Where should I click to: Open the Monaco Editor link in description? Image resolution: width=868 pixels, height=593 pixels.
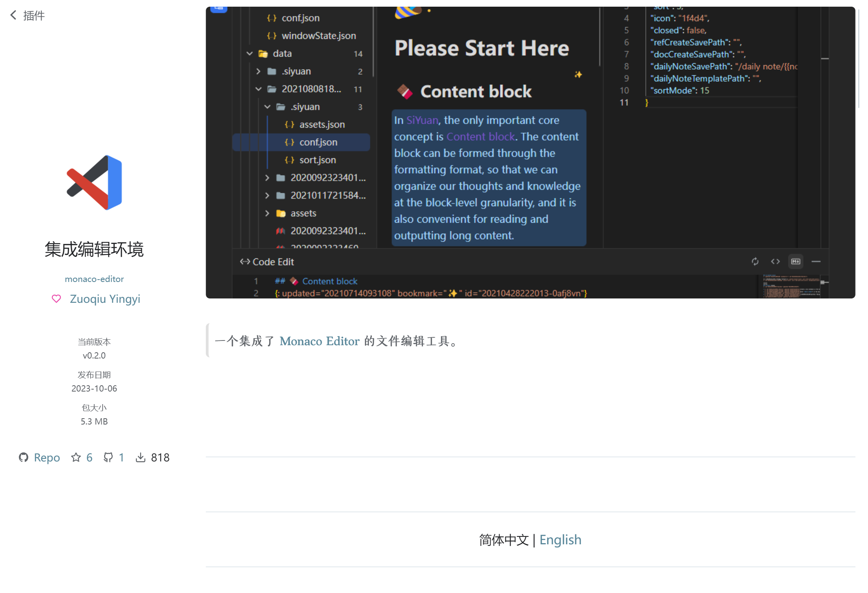(319, 341)
